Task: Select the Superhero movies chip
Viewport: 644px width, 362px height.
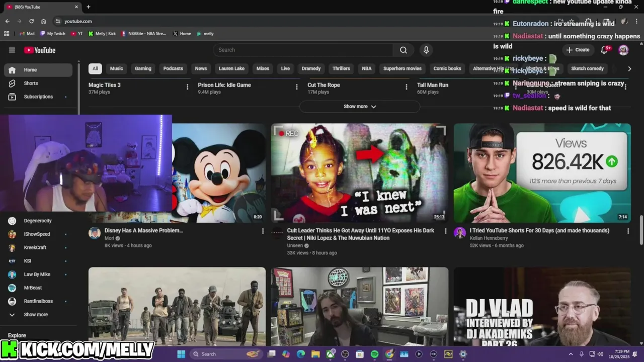Action: point(403,68)
